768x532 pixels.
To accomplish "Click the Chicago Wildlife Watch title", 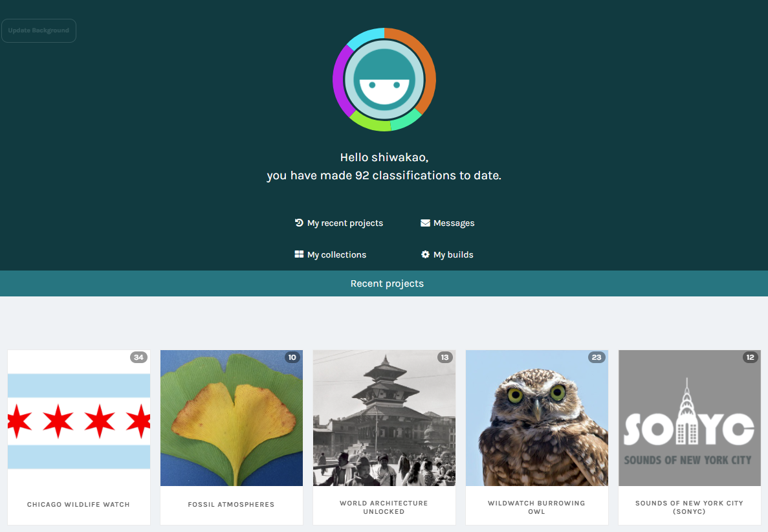I will [78, 505].
